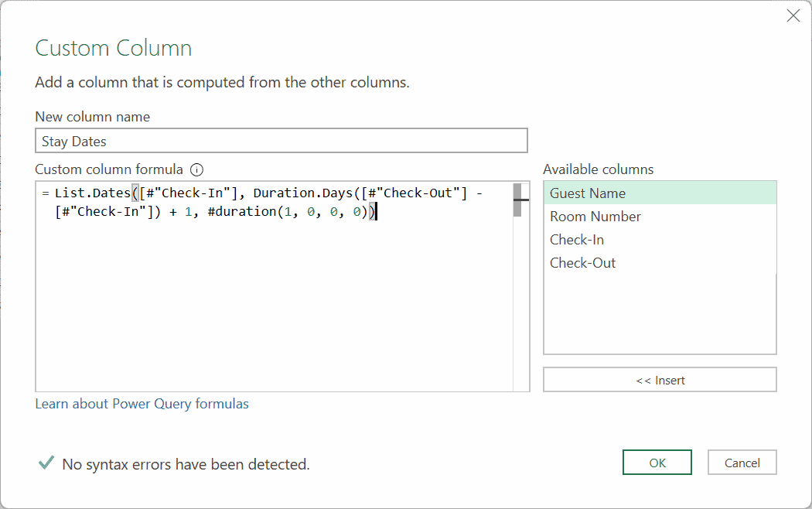Image resolution: width=812 pixels, height=509 pixels.
Task: Click the formula editor scrollbar
Action: (x=517, y=198)
